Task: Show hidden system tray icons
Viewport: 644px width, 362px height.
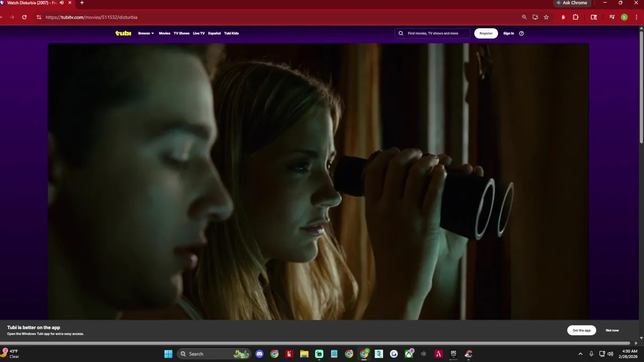Action: pos(580,354)
